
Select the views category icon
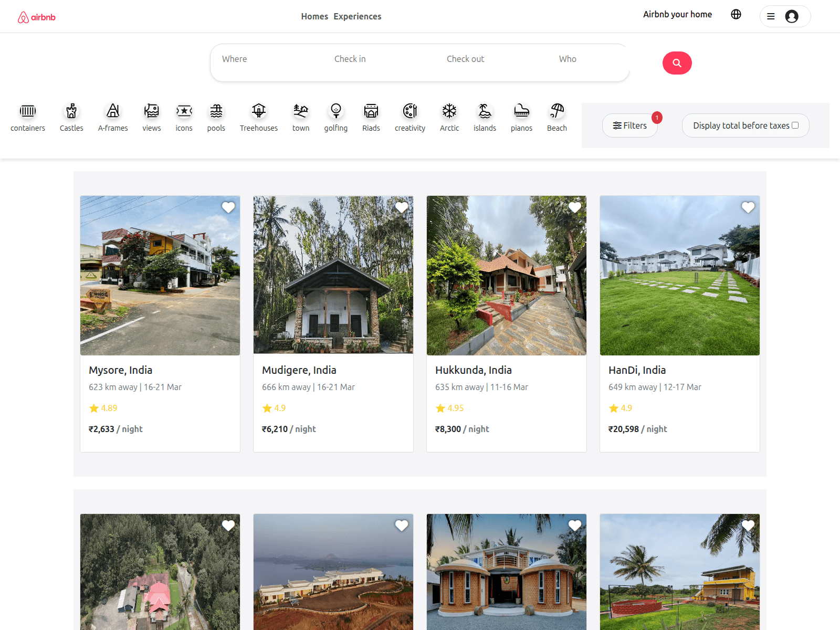click(152, 111)
